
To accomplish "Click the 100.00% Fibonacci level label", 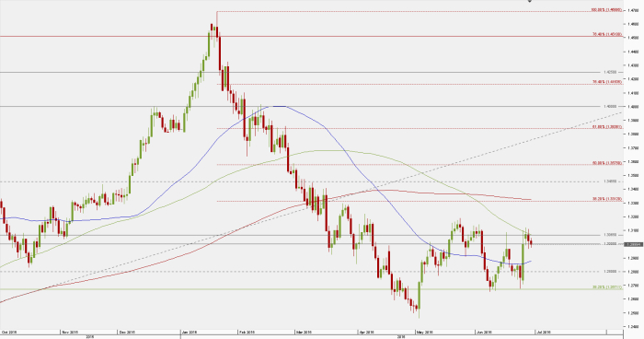I will [x=606, y=9].
